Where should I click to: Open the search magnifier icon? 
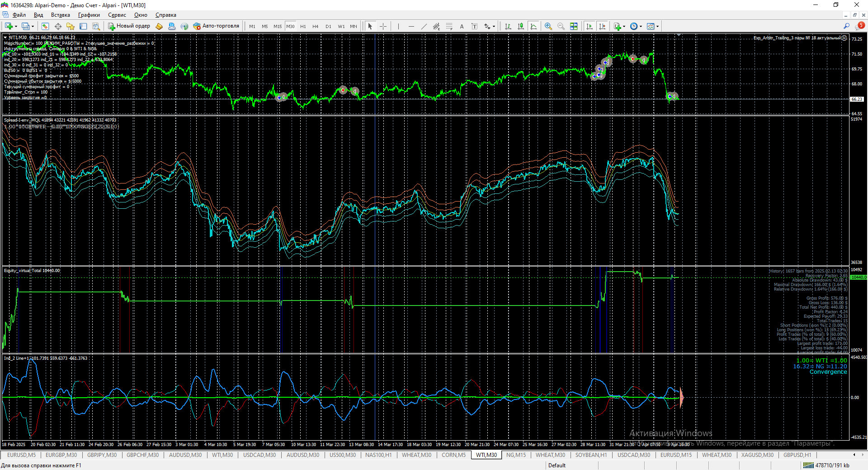click(846, 26)
